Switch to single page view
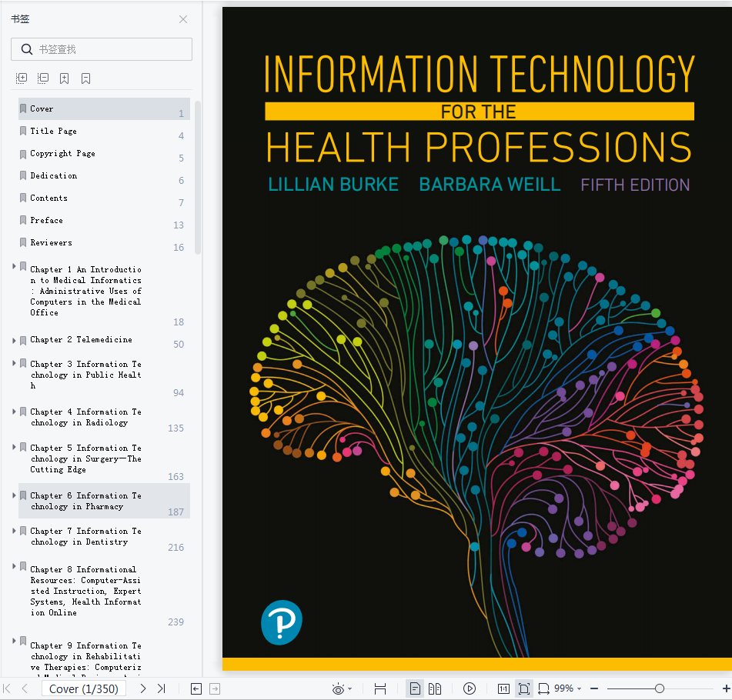Viewport: 732px width, 700px height. coord(415,688)
